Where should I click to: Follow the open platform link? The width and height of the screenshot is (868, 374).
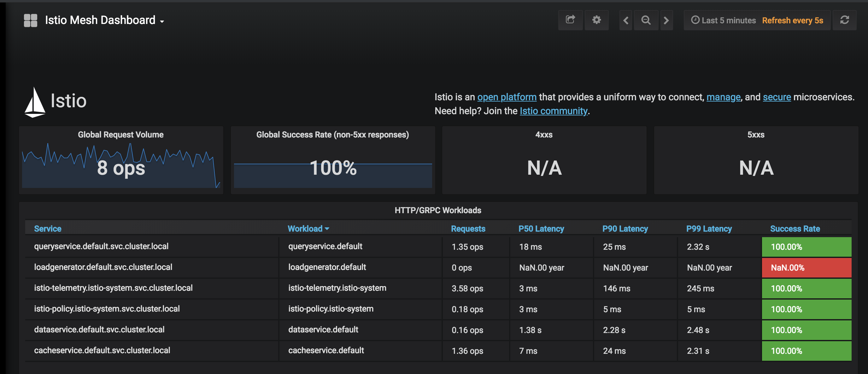click(507, 97)
